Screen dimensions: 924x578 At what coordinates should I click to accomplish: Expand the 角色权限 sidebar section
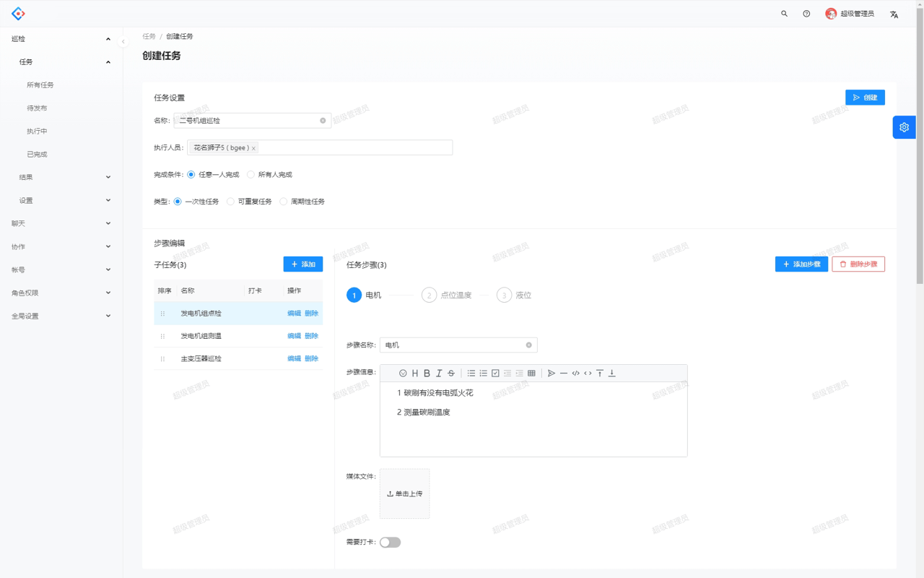[x=61, y=293]
